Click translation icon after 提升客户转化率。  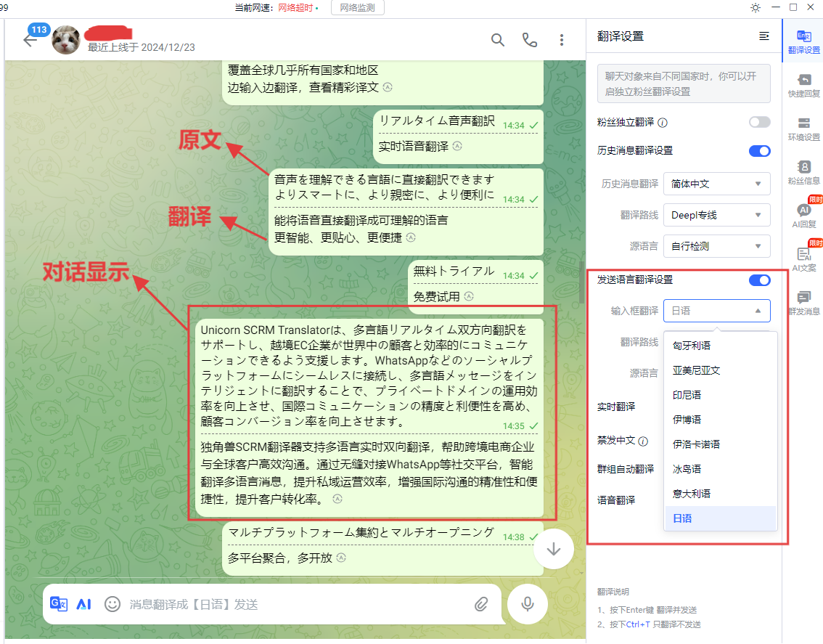(337, 499)
